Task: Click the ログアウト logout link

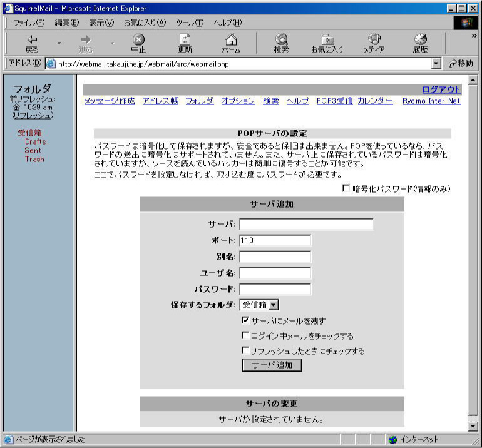Action: (441, 89)
